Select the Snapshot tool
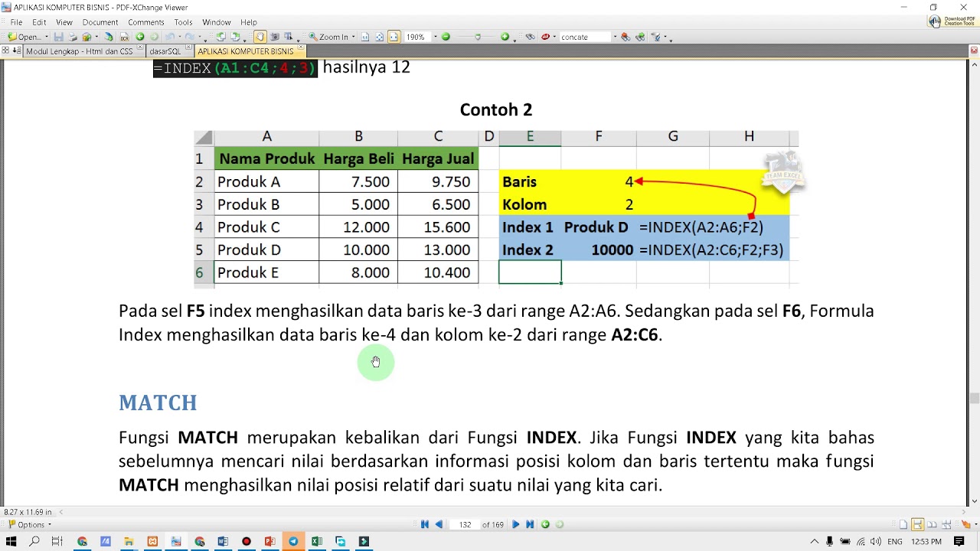The height and width of the screenshot is (551, 980). (x=274, y=37)
